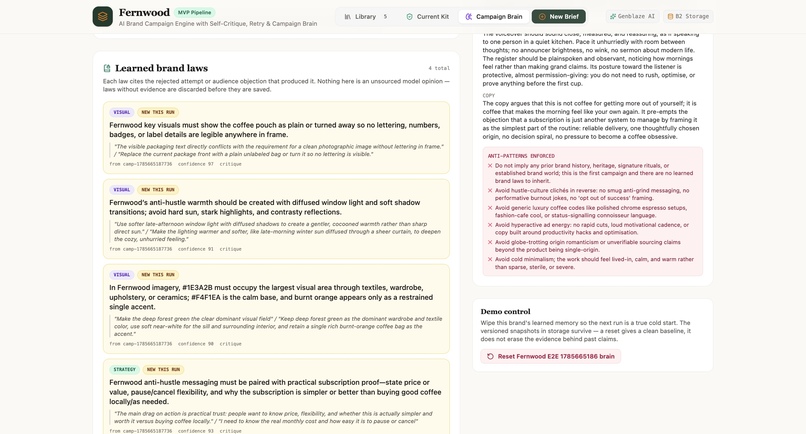Viewport: 806px width, 434px height.
Task: Click the B2 Storage badge
Action: pyautogui.click(x=688, y=16)
